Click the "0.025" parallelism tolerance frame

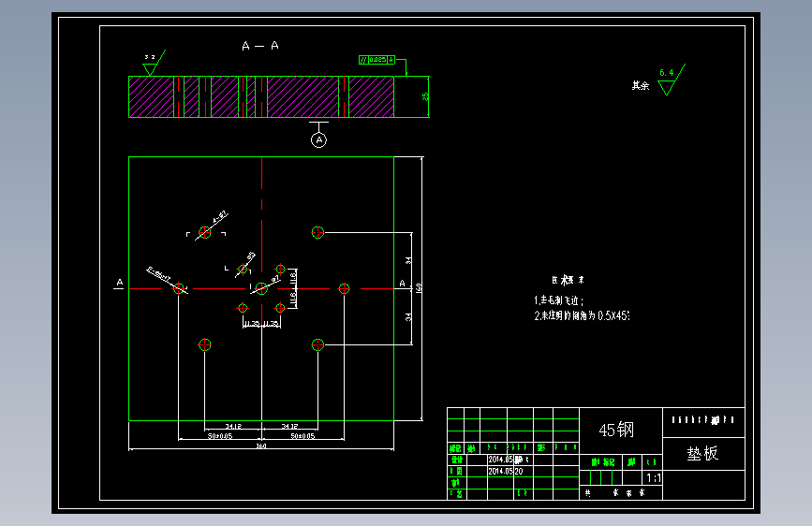pyautogui.click(x=377, y=60)
